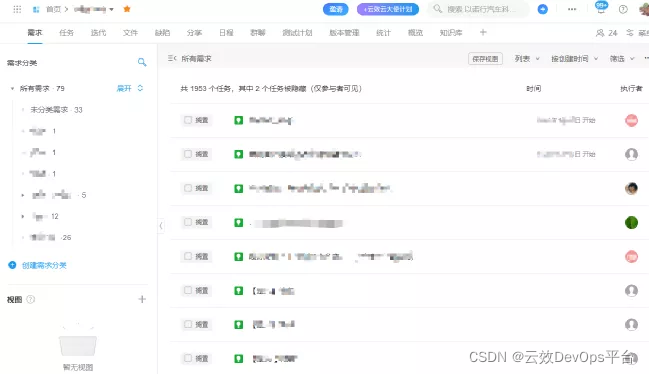Click the blue plus beside 创建需求分类
This screenshot has width=649, height=374.
(x=12, y=265)
